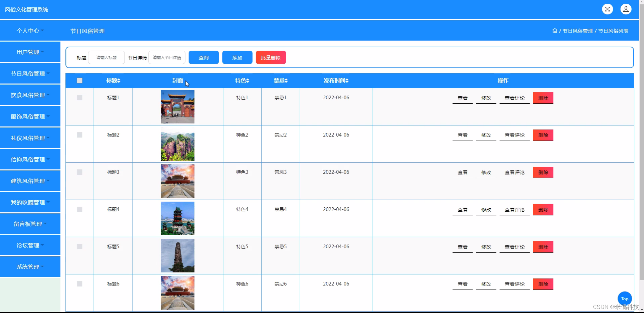Image resolution: width=644 pixels, height=313 pixels.
Task: Click the blue 查询 search button
Action: [204, 57]
